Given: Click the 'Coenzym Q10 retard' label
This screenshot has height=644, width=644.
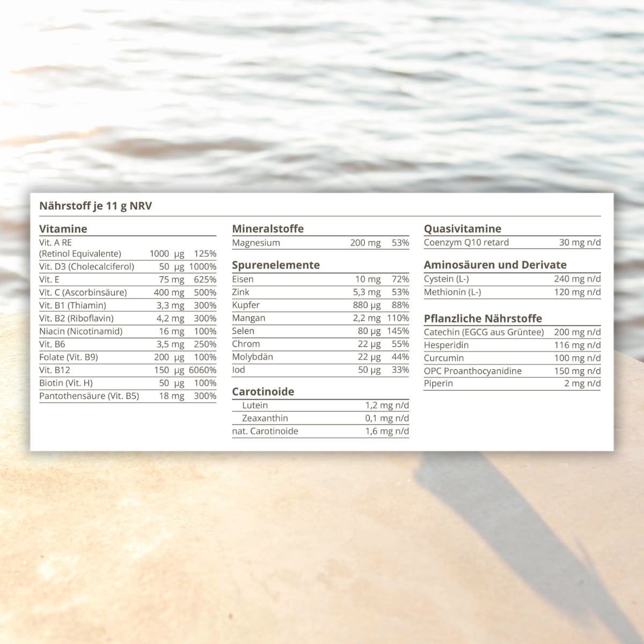Looking at the screenshot, I should point(466,243).
